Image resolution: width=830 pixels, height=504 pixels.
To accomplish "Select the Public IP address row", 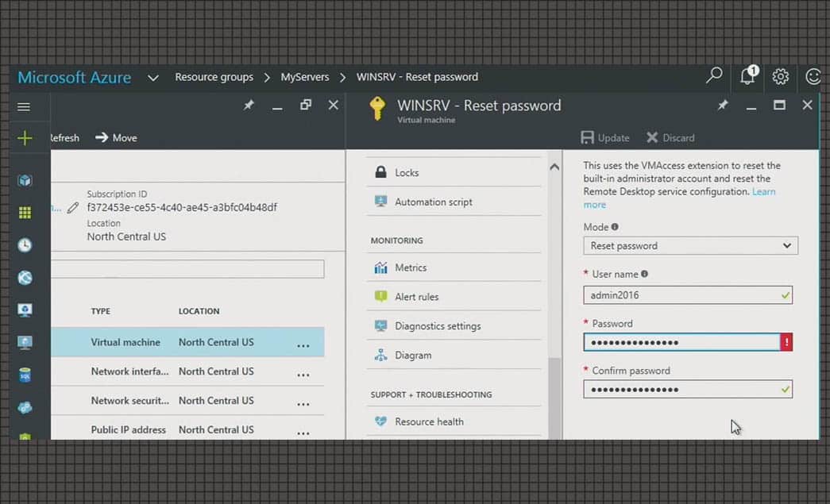I will [x=188, y=429].
